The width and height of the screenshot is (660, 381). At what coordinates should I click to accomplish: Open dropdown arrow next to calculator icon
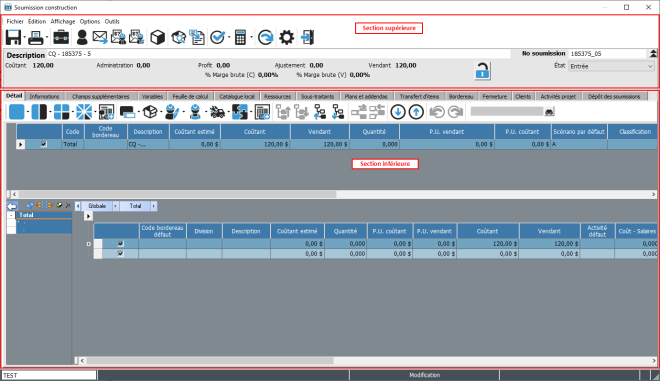[x=251, y=37]
